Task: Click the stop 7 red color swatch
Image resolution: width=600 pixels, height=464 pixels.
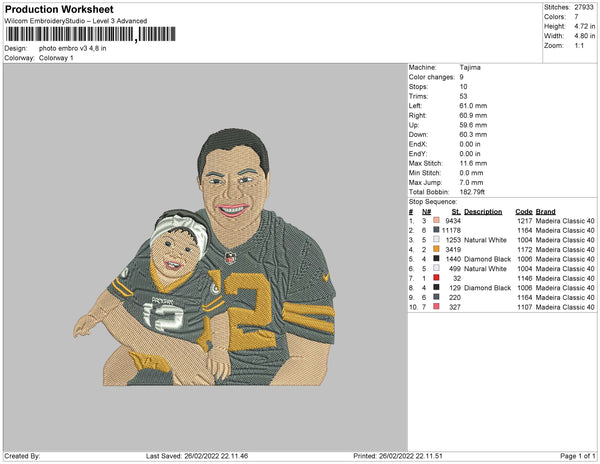Action: pyautogui.click(x=436, y=278)
